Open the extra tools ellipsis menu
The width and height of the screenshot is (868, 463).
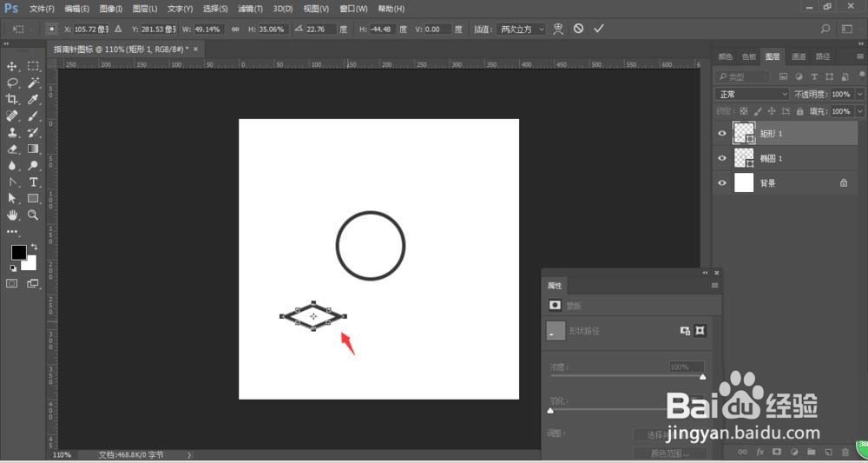pos(11,231)
